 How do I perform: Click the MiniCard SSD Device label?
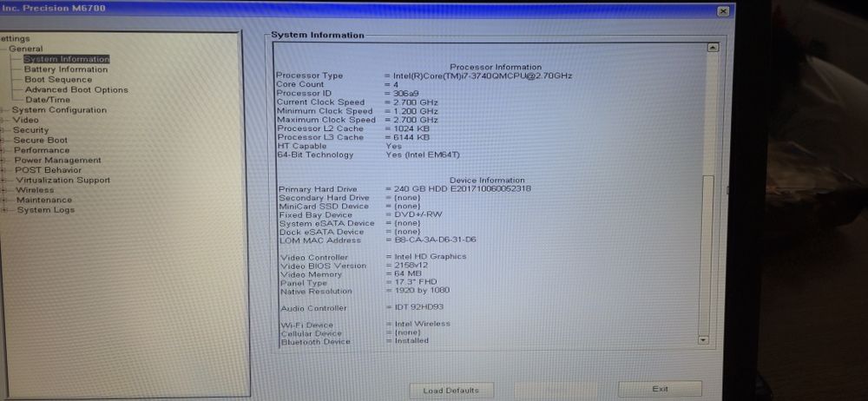tap(324, 206)
